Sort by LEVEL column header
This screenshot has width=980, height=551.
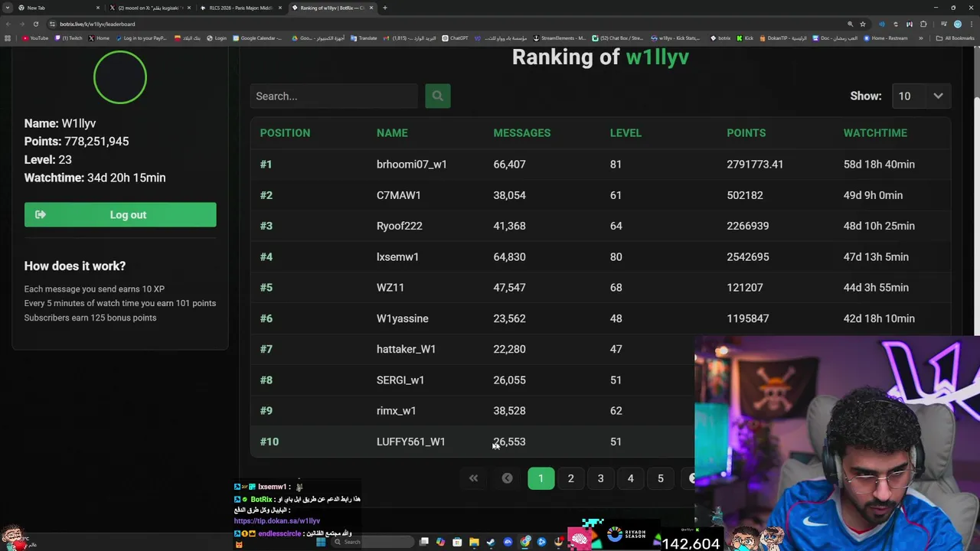(626, 133)
